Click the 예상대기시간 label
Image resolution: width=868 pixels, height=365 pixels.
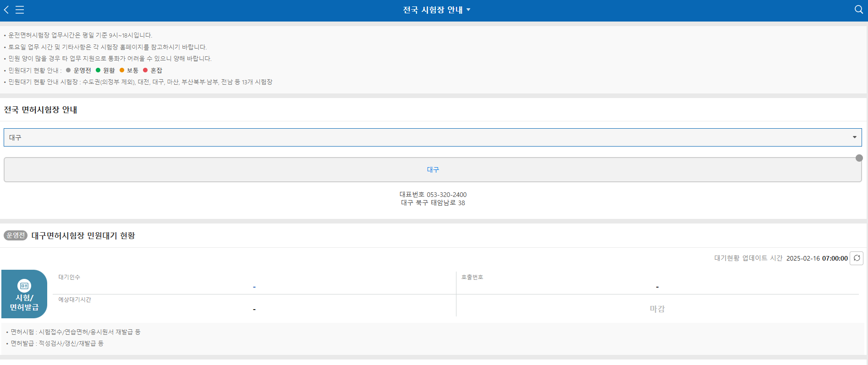(x=75, y=300)
